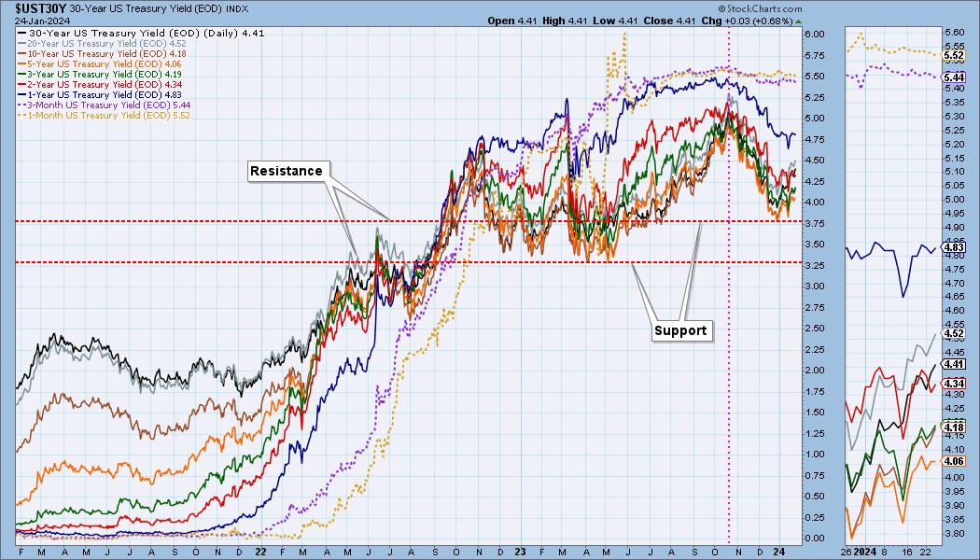Click the 24 year label on time axis

(x=779, y=552)
